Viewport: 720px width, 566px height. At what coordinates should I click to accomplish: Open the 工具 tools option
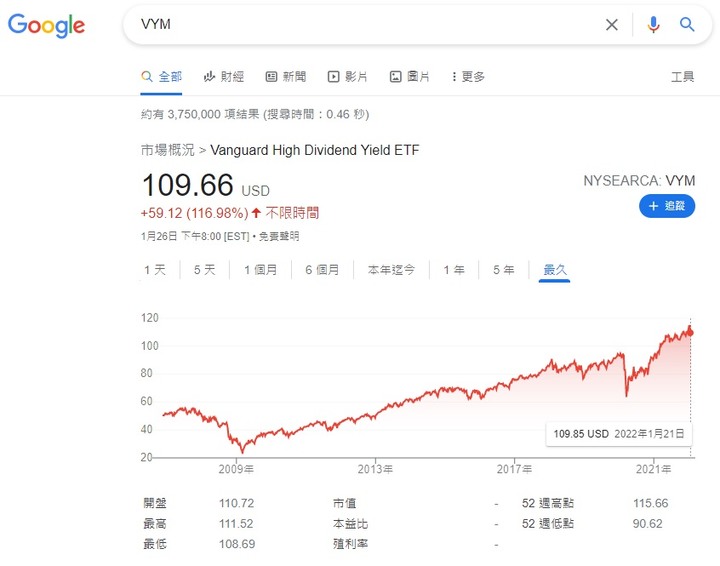(x=682, y=77)
